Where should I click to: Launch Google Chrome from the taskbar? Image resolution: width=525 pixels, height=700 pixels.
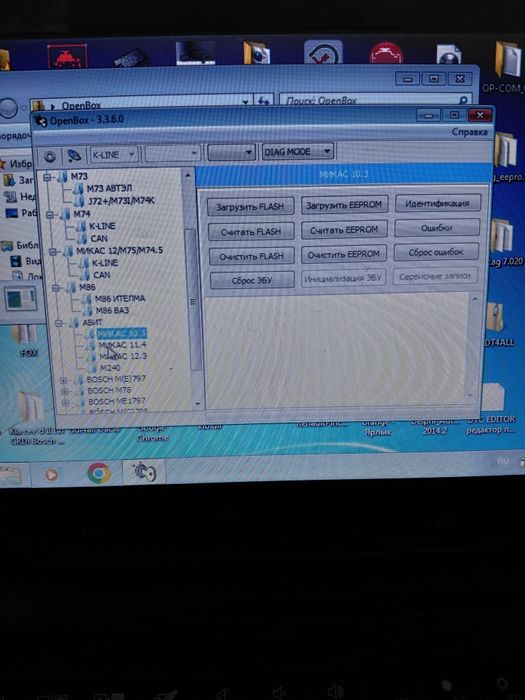(x=99, y=473)
